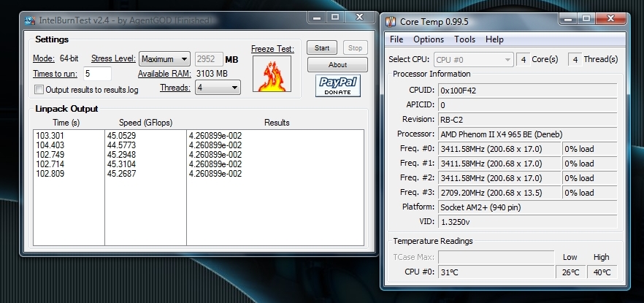Open the Threads dropdown
Viewport: 644px width, 303px height.
coord(218,88)
